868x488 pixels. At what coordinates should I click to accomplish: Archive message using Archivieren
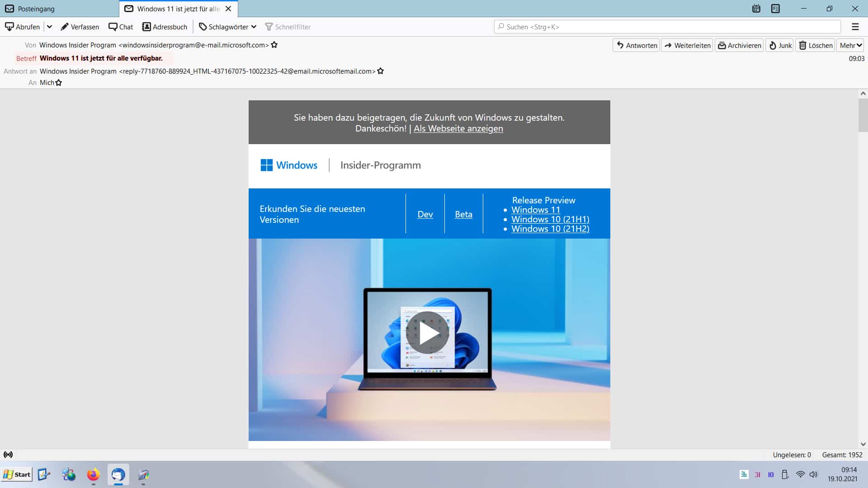739,45
